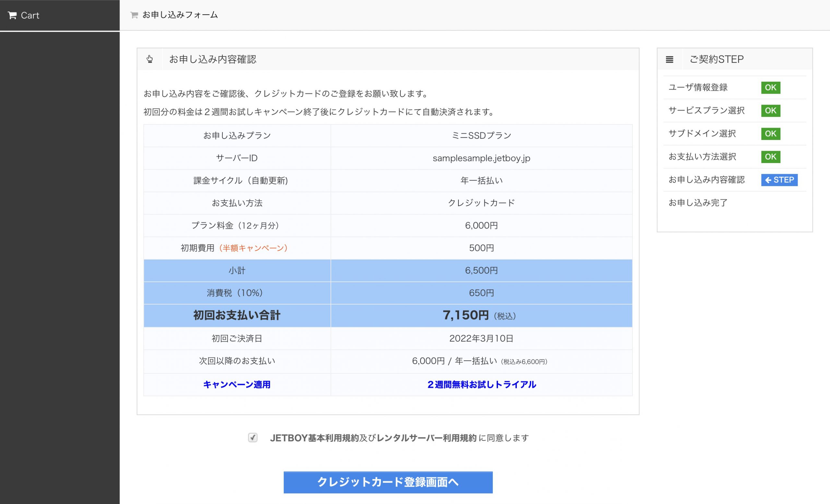Click キャンペーン適用 label
Screen dimensions: 830x504
(237, 385)
